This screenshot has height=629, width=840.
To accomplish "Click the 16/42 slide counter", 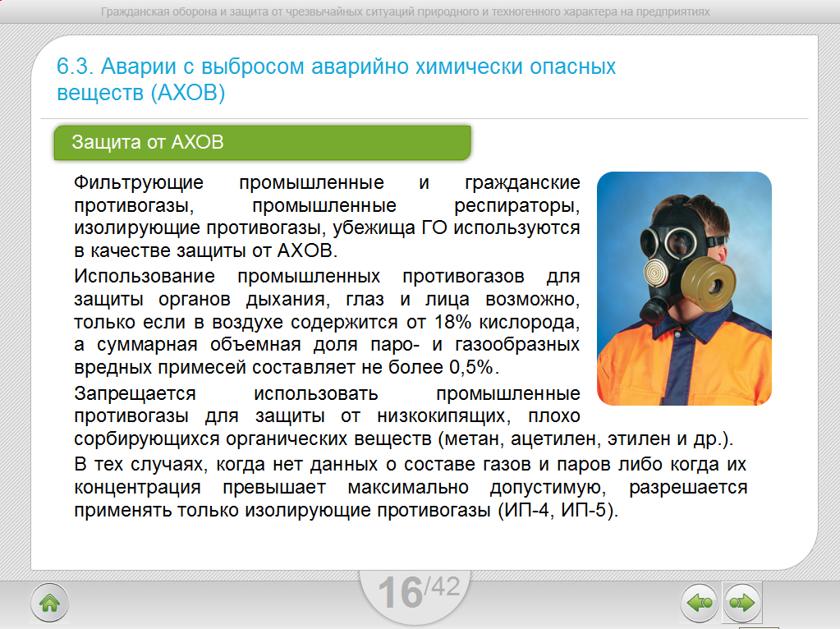I will (419, 593).
